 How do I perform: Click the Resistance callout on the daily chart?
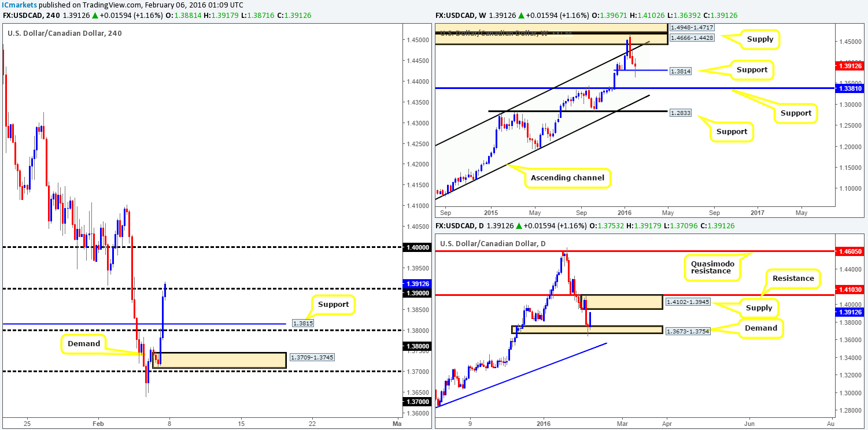793,279
